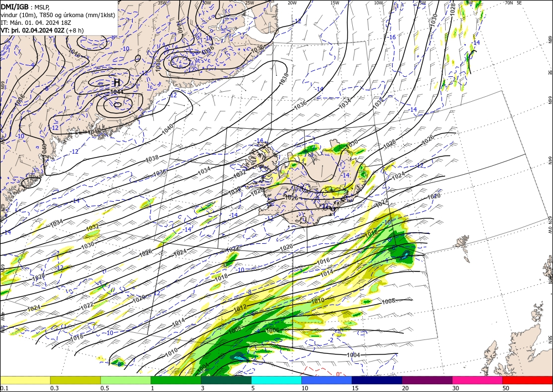Click the blue '-16' temperature label
The height and width of the screenshot is (392, 553).
(392, 37)
